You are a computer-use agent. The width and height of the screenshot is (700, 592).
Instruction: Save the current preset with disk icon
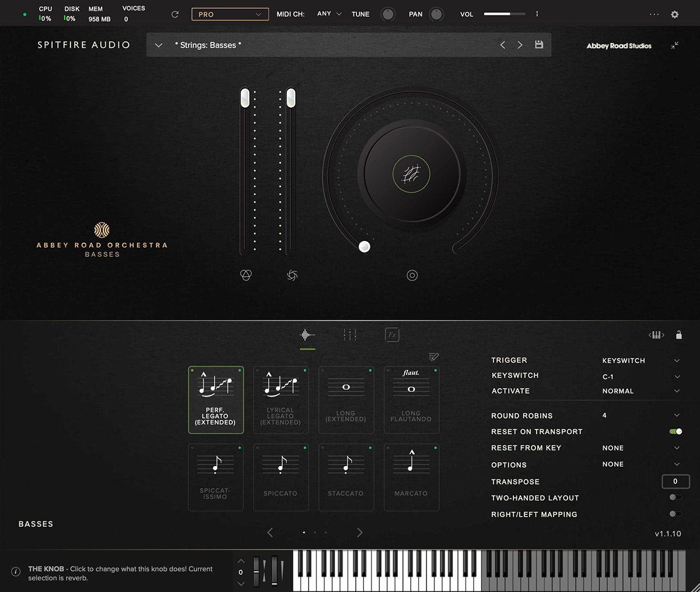pos(539,45)
